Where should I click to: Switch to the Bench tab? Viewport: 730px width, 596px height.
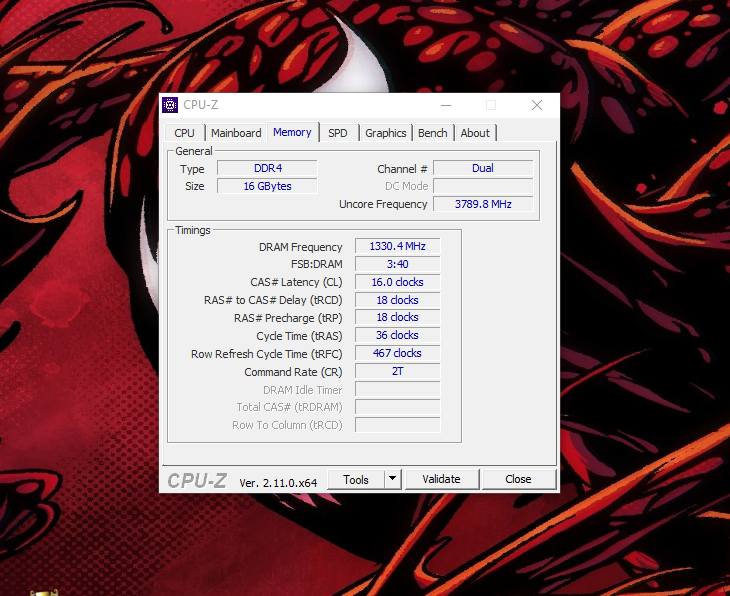tap(433, 133)
